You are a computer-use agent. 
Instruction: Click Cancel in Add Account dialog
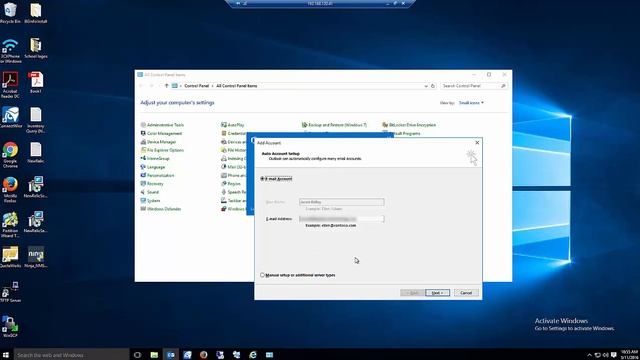coord(466,293)
